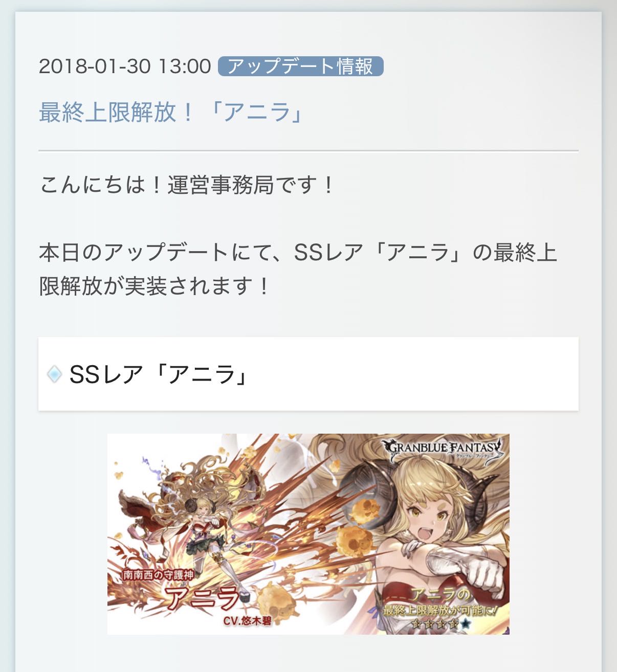Click the 最終上限解放が可能に！ banner caption
The image size is (617, 672).
(x=440, y=610)
